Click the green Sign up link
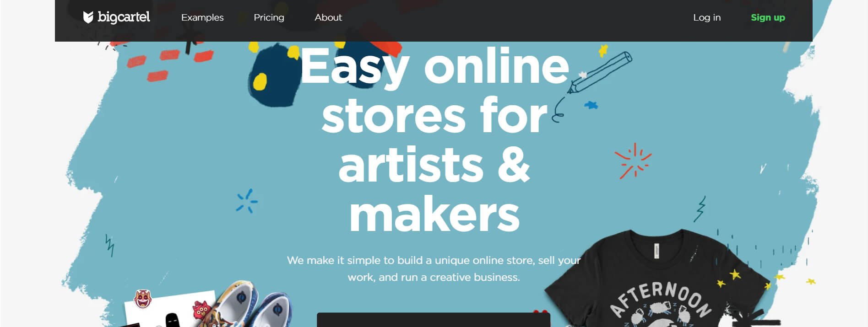Viewport: 868px width, 327px height. click(x=768, y=17)
